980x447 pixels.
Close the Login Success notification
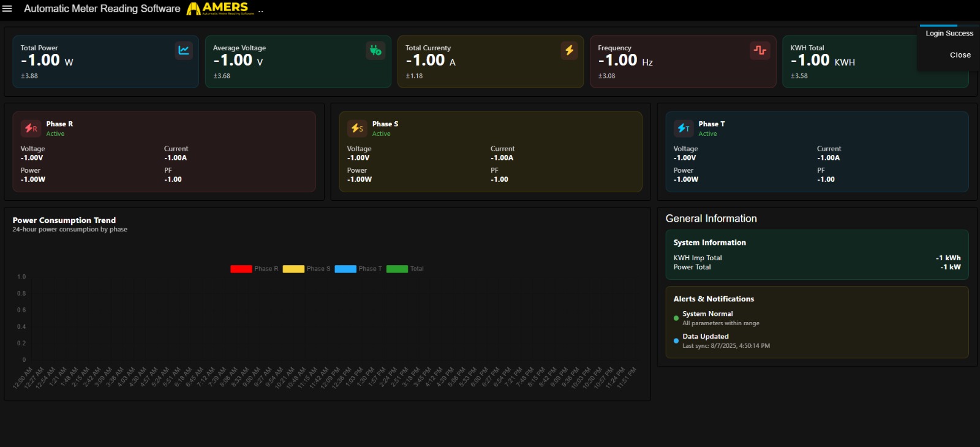(x=960, y=55)
